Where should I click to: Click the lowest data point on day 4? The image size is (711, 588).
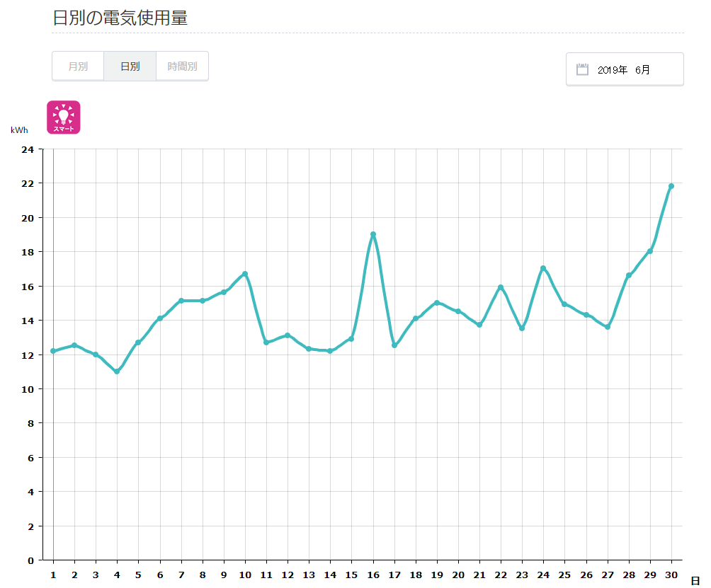[117, 371]
